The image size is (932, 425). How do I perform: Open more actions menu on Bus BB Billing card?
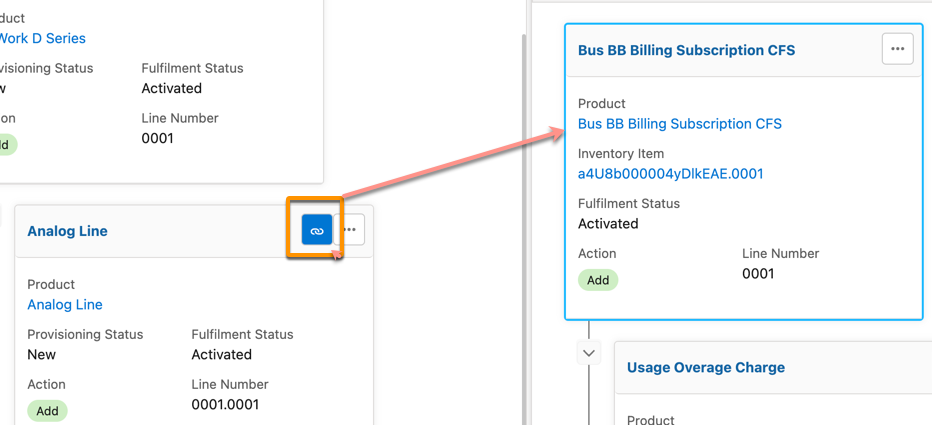click(x=897, y=49)
